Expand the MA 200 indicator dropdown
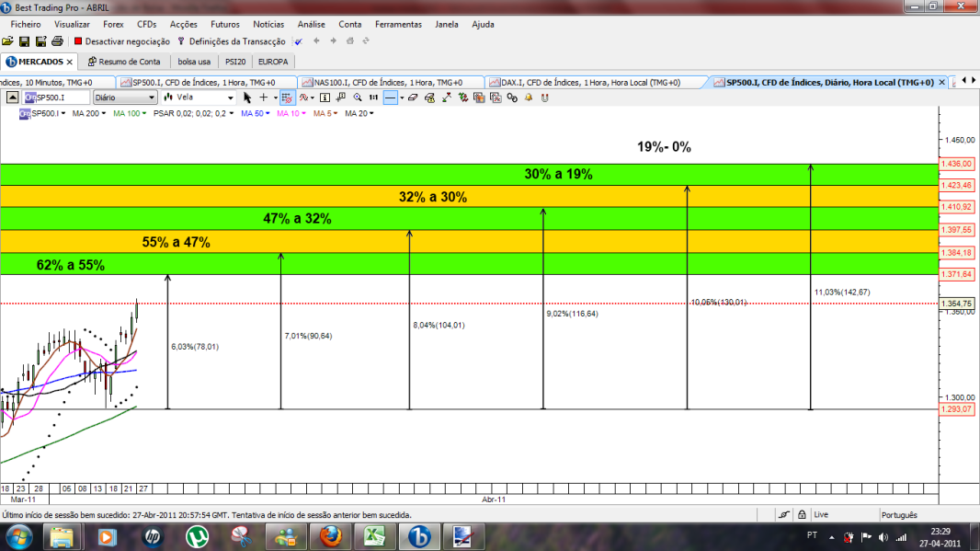 [89, 113]
